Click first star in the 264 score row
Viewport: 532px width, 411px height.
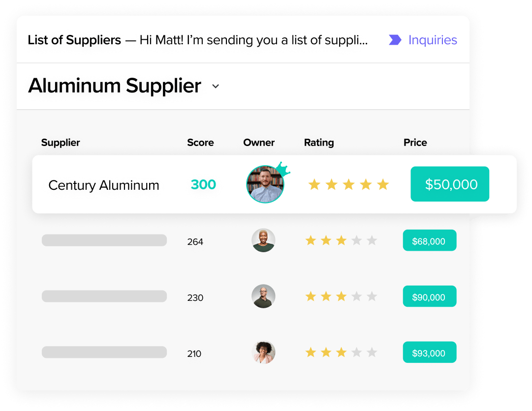(311, 240)
